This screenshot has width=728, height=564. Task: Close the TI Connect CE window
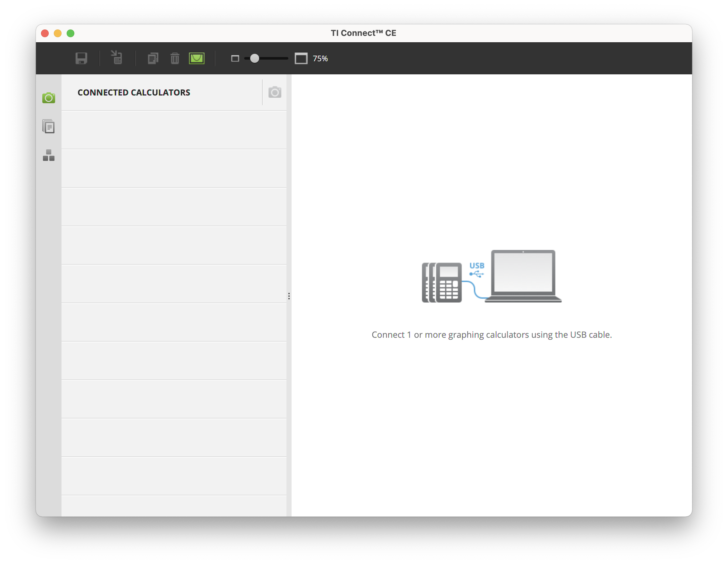pos(45,33)
